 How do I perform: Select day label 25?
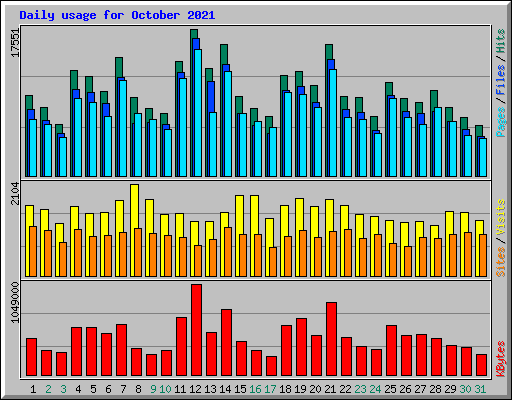click(x=390, y=389)
